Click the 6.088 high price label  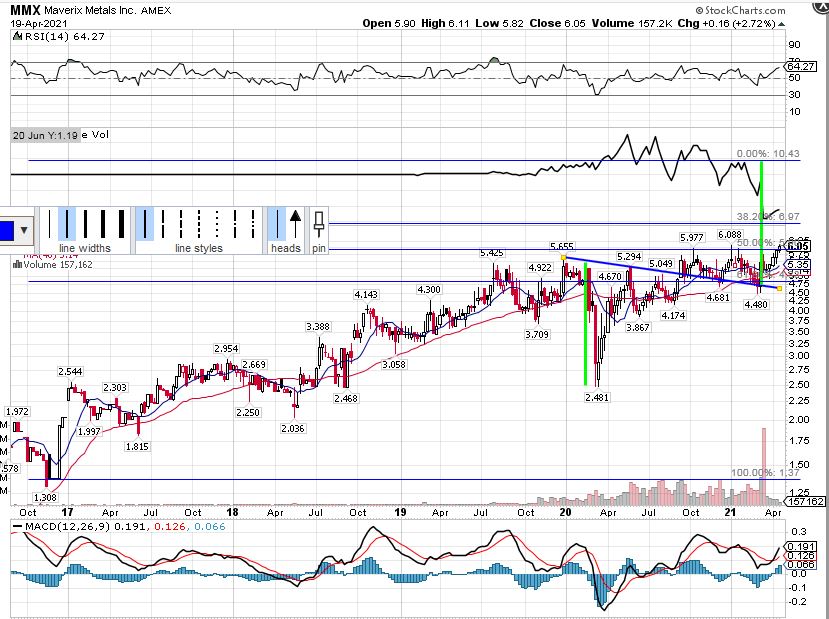(730, 234)
